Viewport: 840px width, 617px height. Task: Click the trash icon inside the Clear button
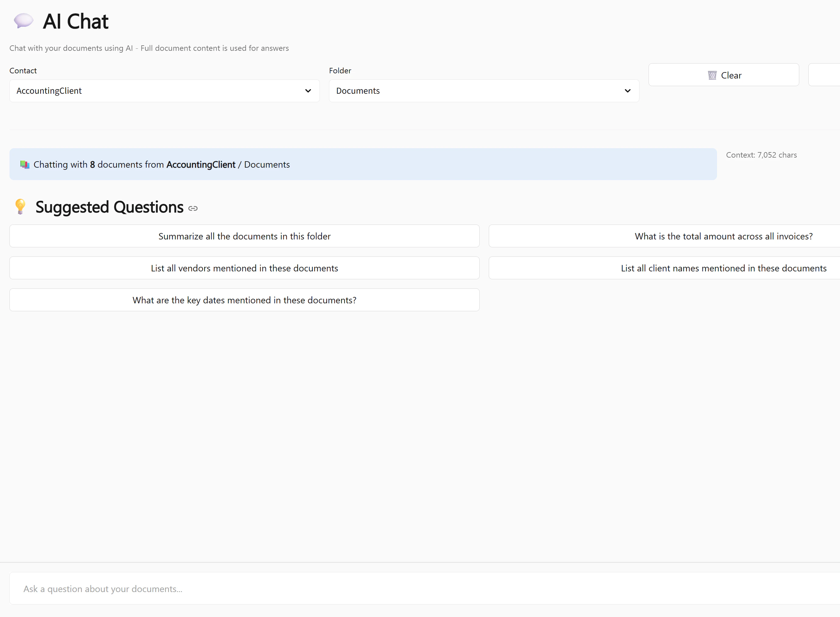(712, 75)
